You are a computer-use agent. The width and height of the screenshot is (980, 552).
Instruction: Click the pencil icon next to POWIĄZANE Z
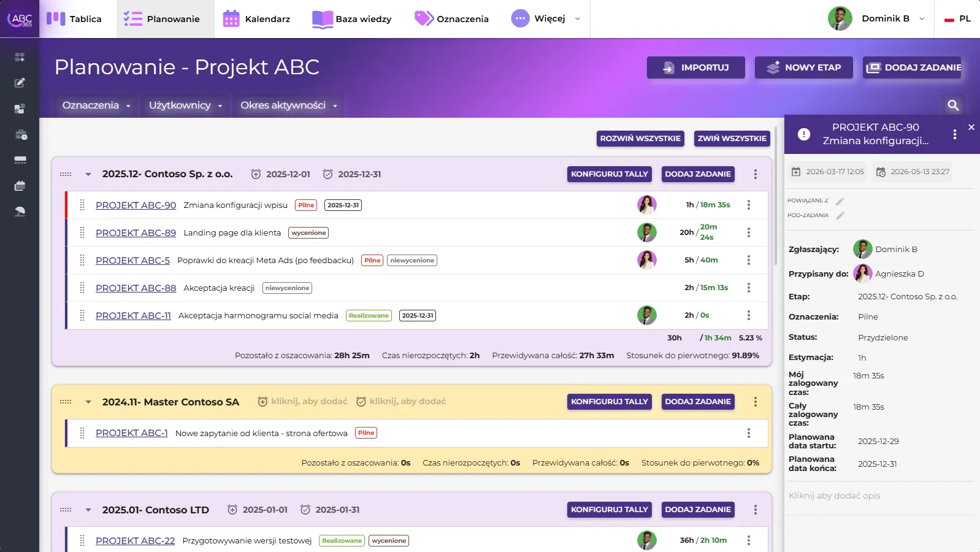point(840,201)
